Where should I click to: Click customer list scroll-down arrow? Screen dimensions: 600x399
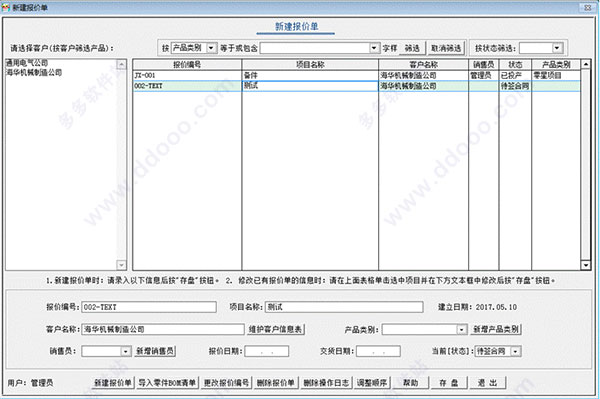pyautogui.click(x=121, y=264)
